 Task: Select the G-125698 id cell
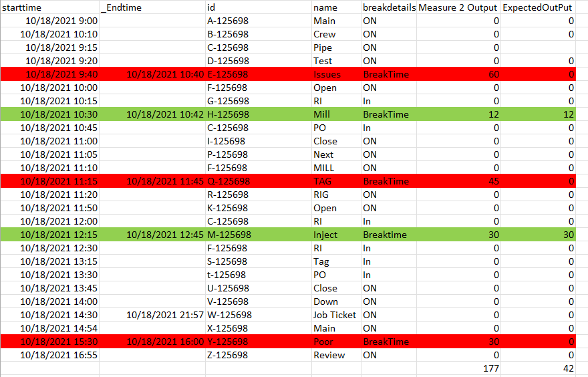click(x=259, y=101)
